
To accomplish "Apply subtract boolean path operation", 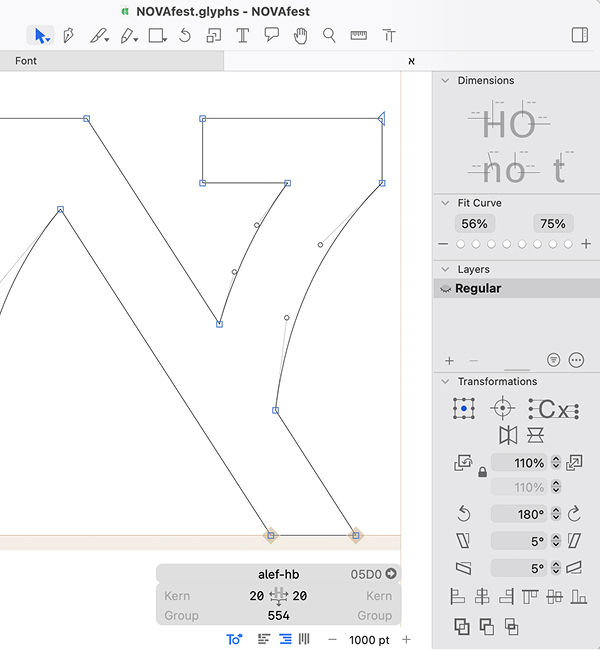I will point(486,626).
